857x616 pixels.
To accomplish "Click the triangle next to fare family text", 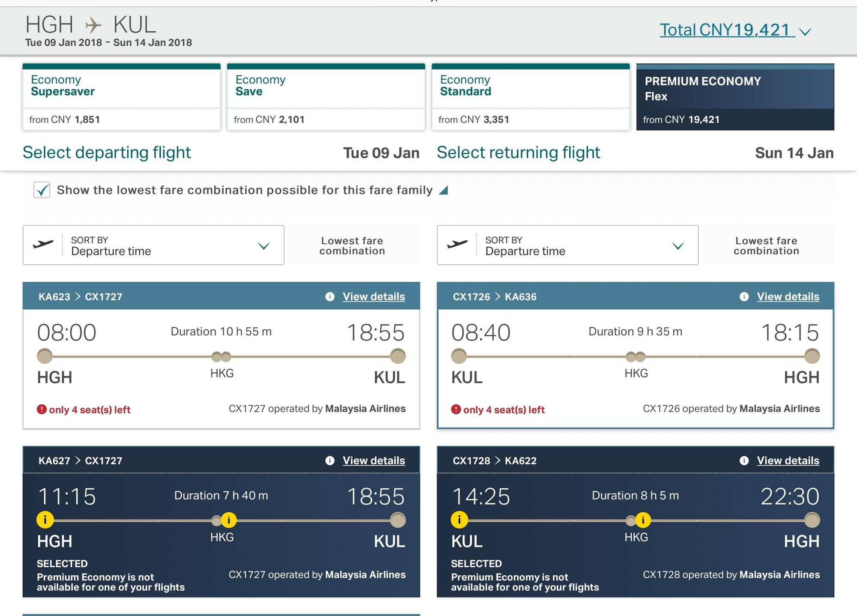I will pyautogui.click(x=444, y=190).
